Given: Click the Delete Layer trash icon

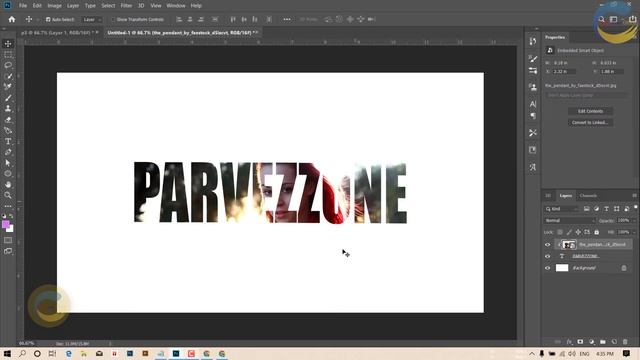Looking at the screenshot, I should 625,342.
